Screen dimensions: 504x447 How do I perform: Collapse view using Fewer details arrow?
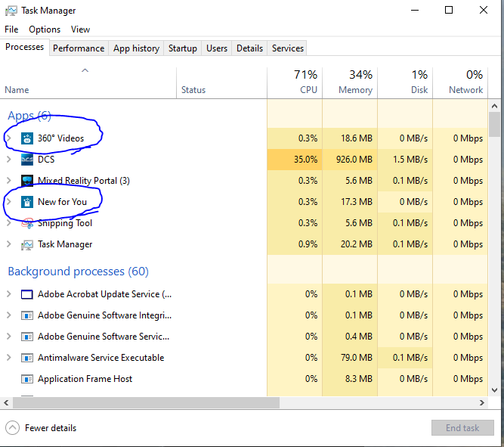click(x=13, y=428)
